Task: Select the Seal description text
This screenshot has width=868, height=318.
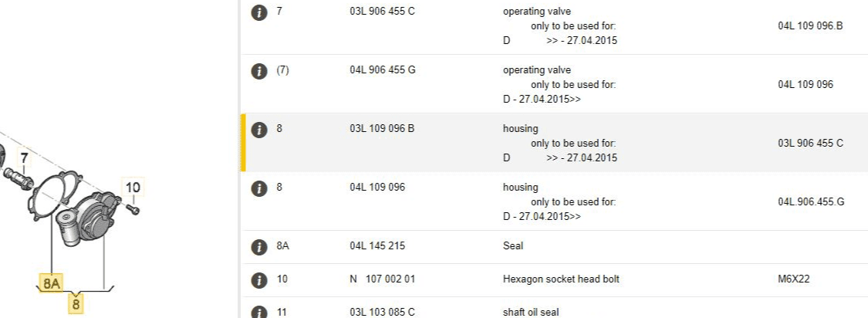Action: tap(513, 246)
